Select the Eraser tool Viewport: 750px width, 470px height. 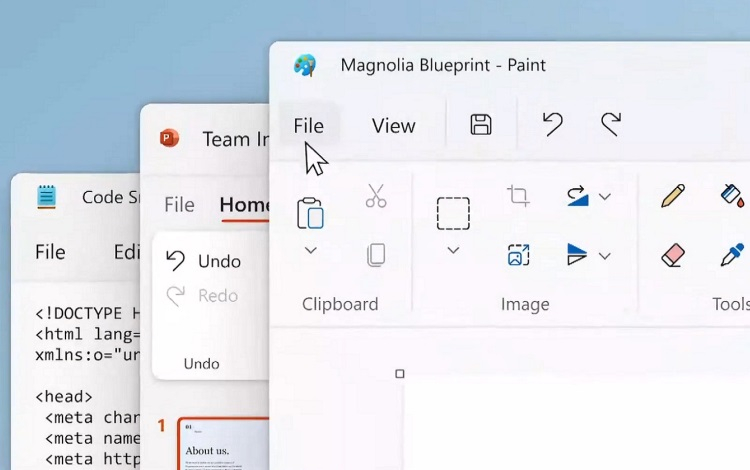tap(673, 256)
